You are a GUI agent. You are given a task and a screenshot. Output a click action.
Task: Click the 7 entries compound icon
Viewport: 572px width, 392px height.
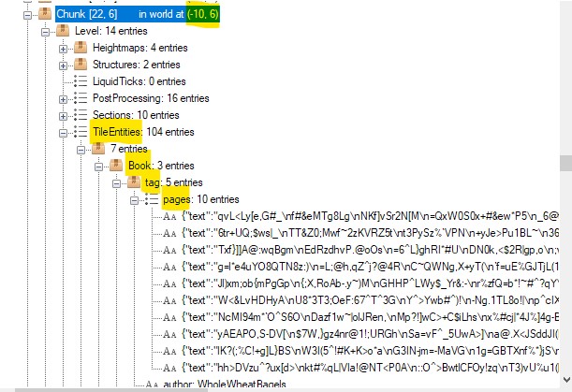pyautogui.click(x=98, y=149)
